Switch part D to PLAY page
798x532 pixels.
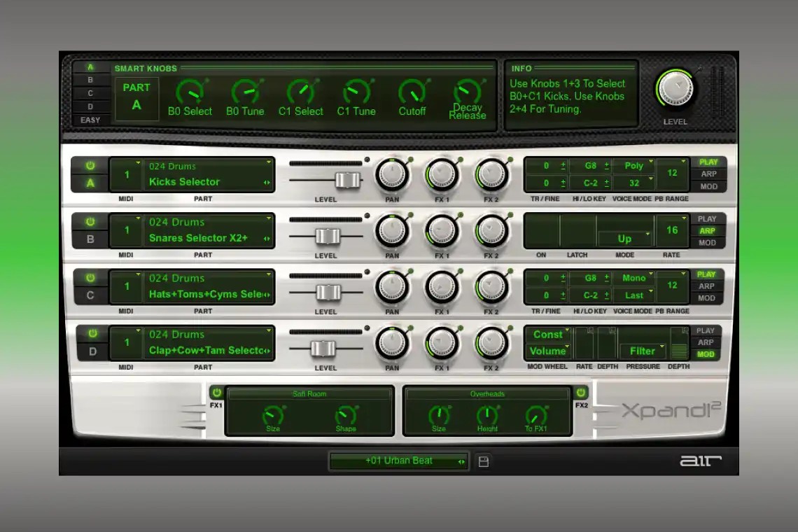[x=706, y=330]
